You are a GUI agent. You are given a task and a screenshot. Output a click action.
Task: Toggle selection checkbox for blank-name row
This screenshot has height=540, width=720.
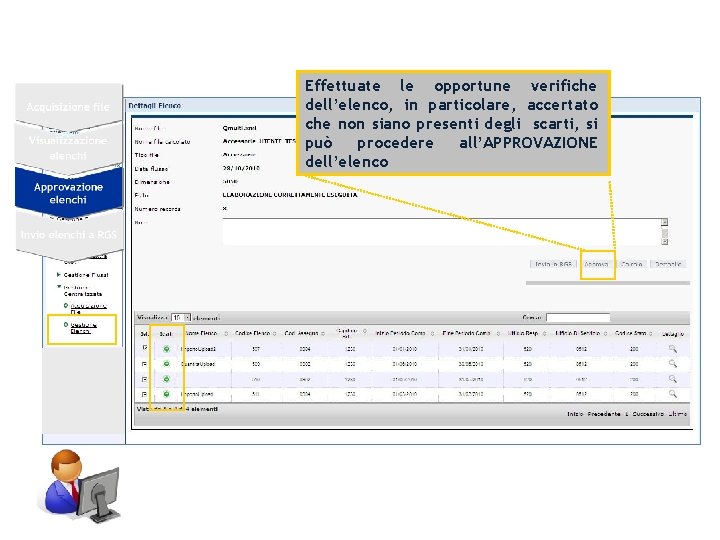pyautogui.click(x=145, y=379)
